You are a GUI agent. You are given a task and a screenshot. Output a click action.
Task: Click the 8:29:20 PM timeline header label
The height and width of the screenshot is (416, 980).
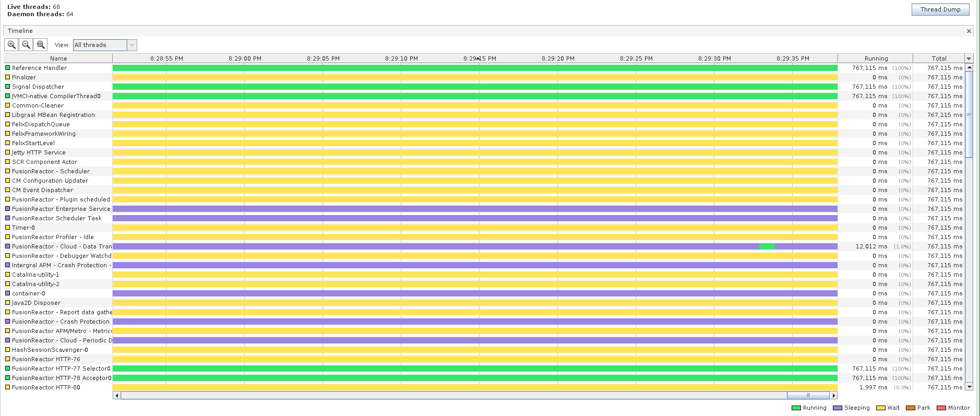[x=558, y=58]
